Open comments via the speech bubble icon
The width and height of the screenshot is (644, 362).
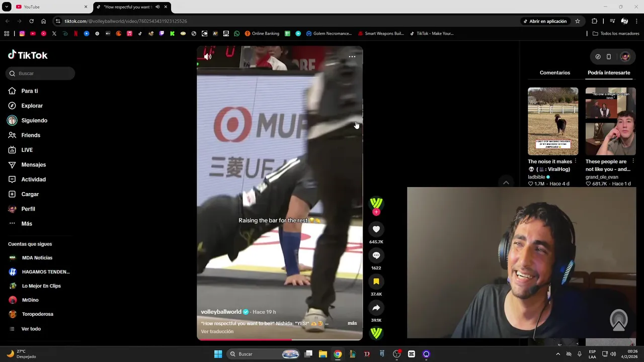coord(376,255)
